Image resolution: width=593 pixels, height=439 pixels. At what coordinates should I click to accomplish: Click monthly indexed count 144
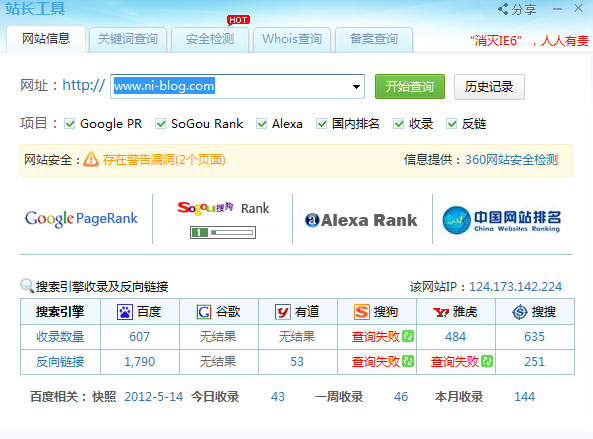525,397
